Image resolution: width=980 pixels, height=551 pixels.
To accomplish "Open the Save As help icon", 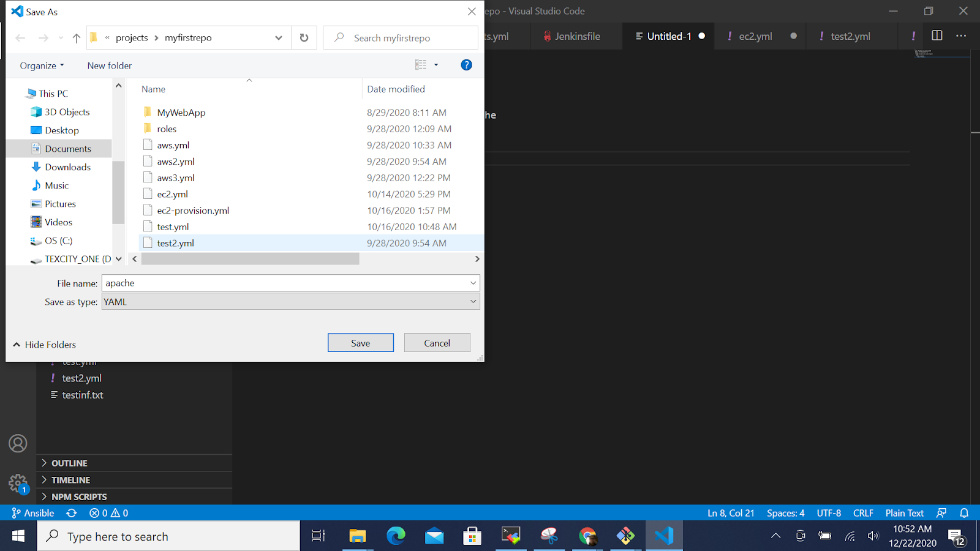I will [x=466, y=65].
